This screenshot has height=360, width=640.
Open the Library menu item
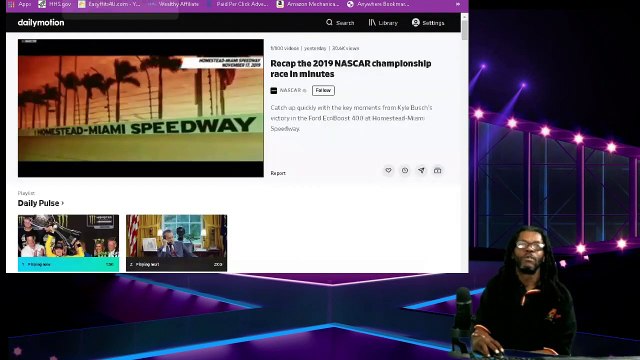click(383, 23)
